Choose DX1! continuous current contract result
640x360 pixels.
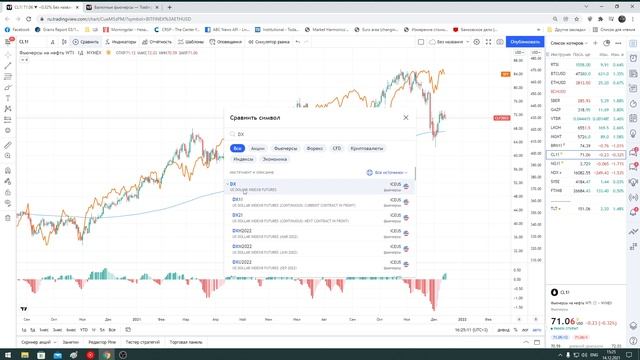point(320,202)
